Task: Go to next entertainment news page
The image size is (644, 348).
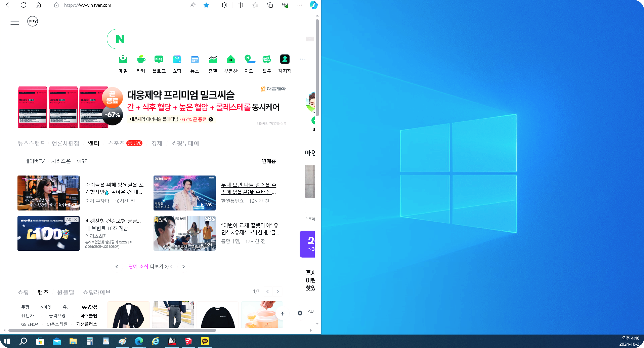Action: [x=183, y=267]
